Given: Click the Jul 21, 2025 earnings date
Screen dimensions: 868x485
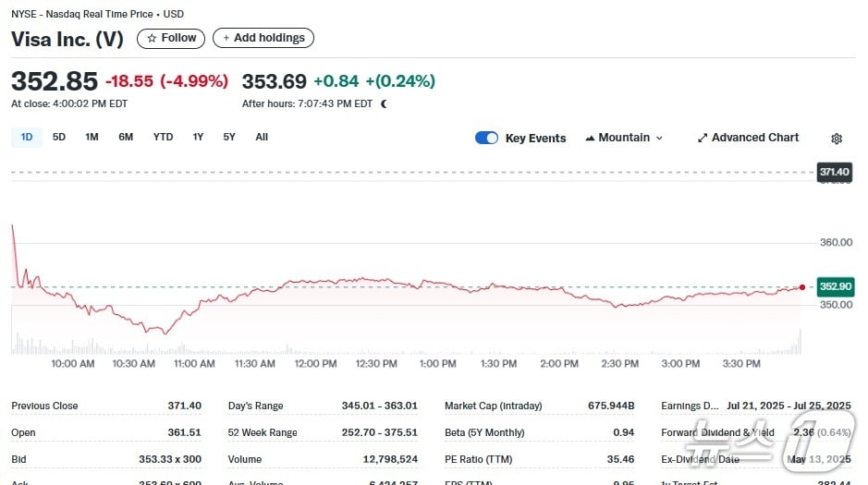Looking at the screenshot, I should pos(755,406).
